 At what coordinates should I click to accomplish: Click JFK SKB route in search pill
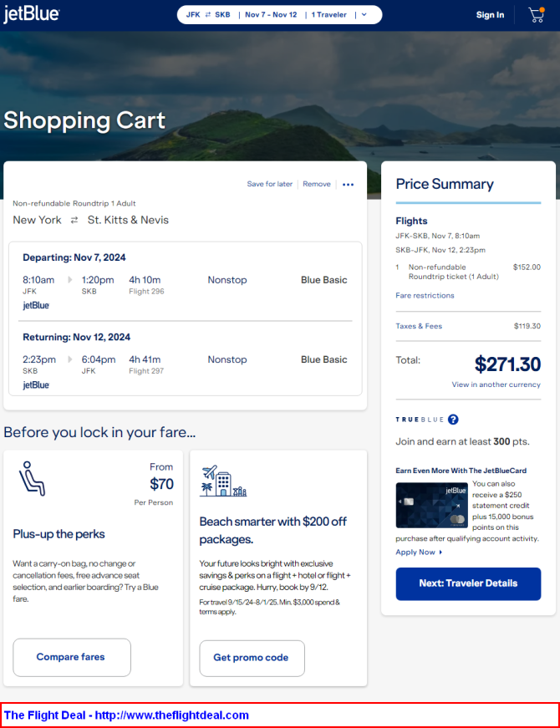tap(208, 15)
